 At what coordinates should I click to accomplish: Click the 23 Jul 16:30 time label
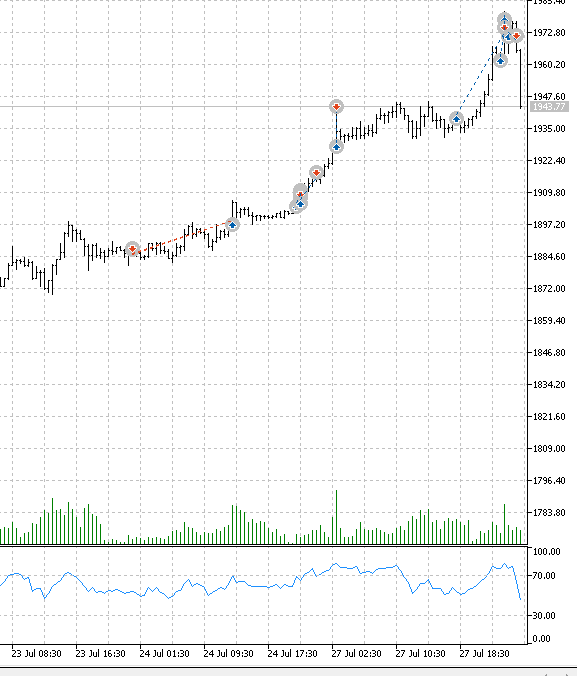(100, 654)
